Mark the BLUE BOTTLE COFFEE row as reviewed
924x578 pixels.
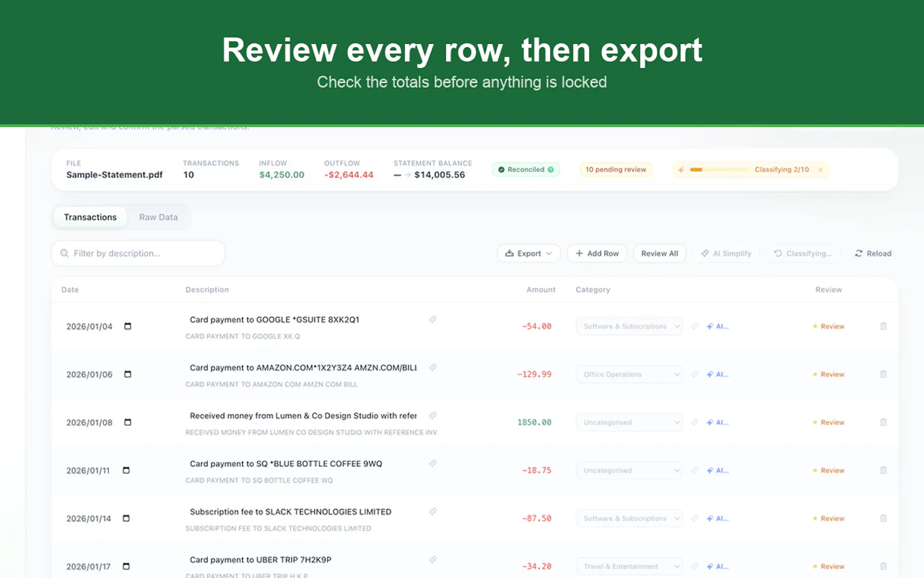point(829,470)
